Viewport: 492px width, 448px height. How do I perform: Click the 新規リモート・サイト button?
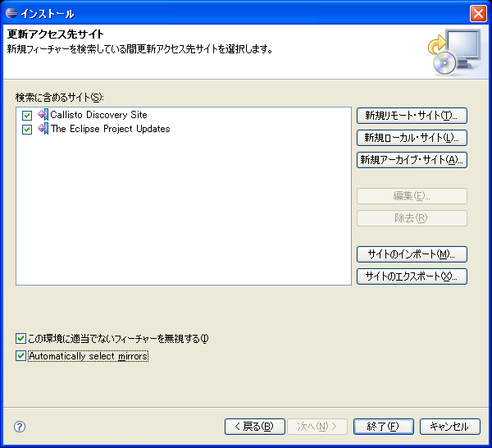point(412,115)
